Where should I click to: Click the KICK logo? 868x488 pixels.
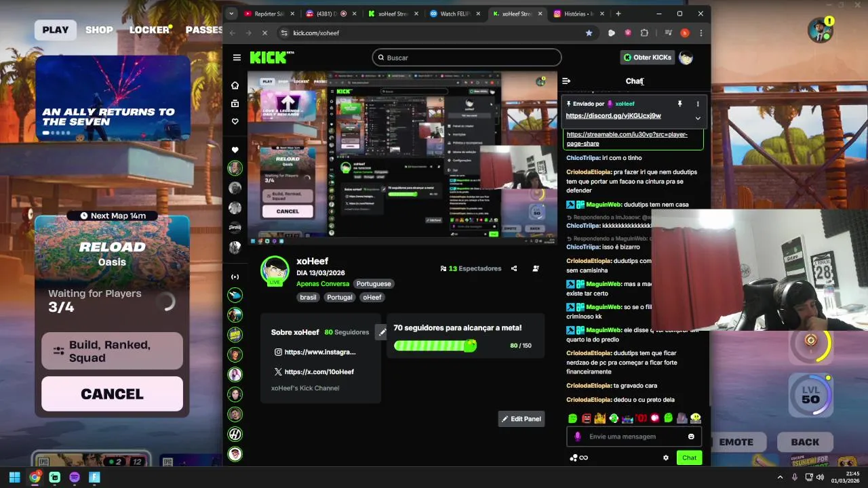(x=272, y=58)
